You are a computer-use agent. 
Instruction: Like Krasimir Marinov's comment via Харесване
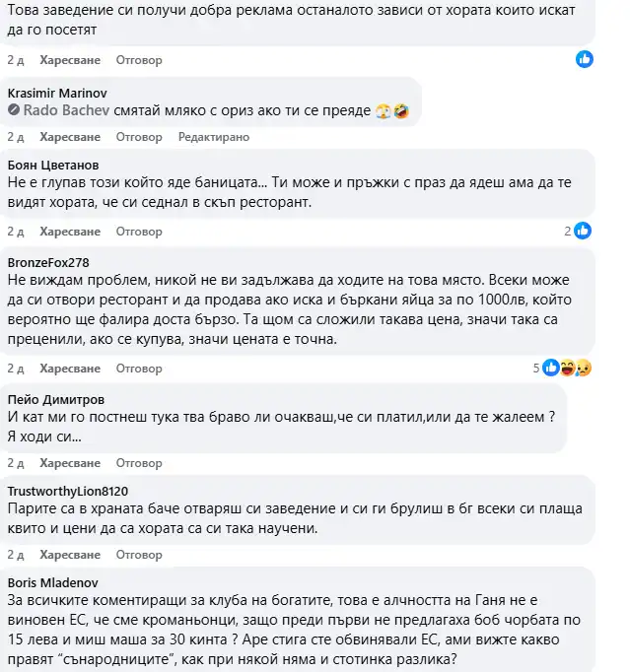point(70,137)
